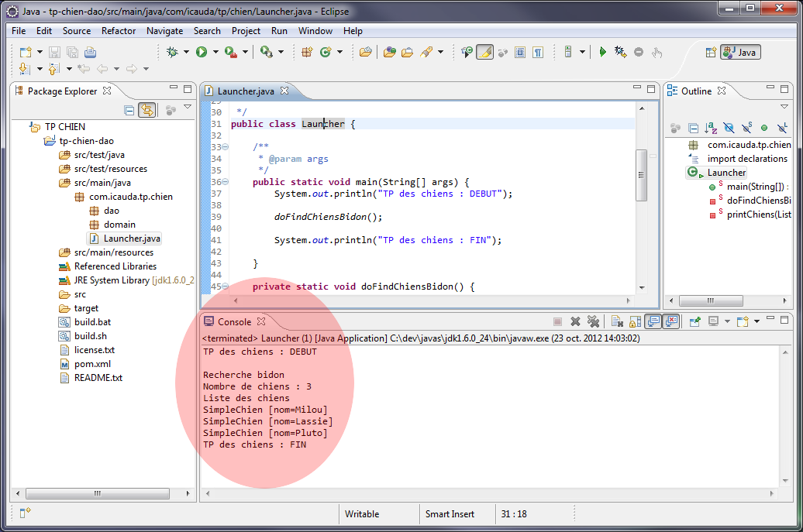
Task: Toggle Link with Editor in Package Explorer
Action: tap(146, 111)
